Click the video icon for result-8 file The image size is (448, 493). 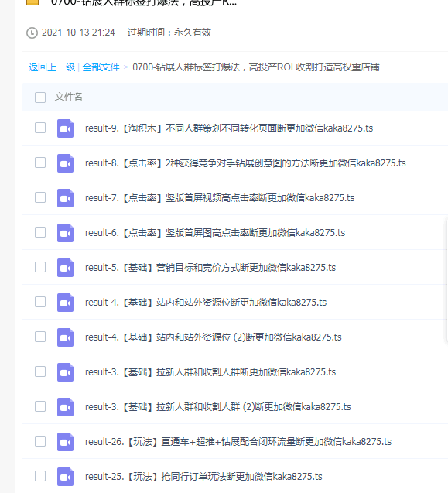tap(66, 163)
